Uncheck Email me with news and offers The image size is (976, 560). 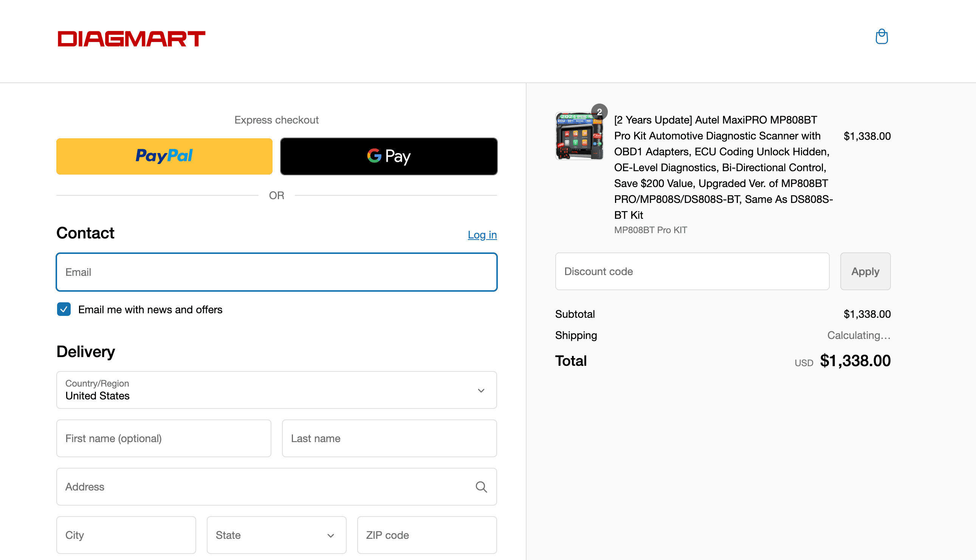click(x=64, y=309)
